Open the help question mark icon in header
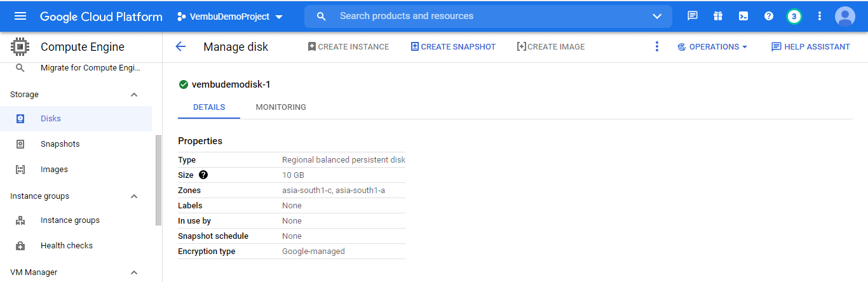The image size is (868, 282). click(769, 16)
